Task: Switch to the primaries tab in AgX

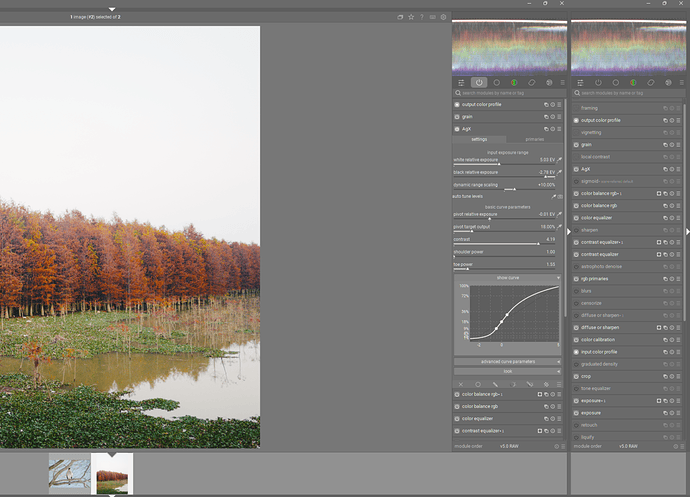Action: pos(535,140)
